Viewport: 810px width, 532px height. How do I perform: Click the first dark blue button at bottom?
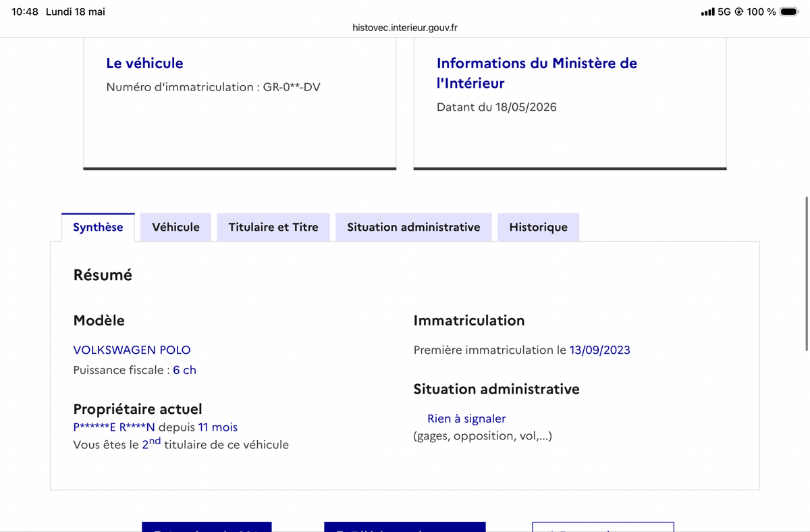[x=207, y=527]
